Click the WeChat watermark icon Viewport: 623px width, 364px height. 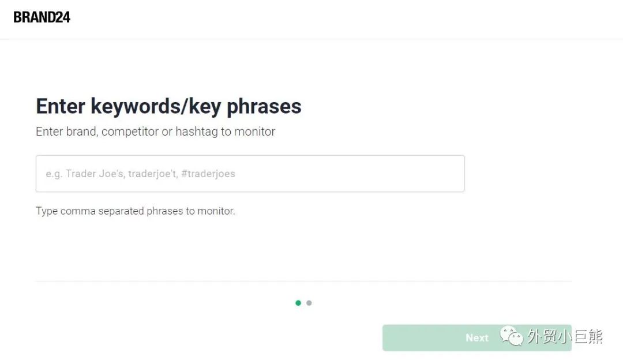(511, 335)
